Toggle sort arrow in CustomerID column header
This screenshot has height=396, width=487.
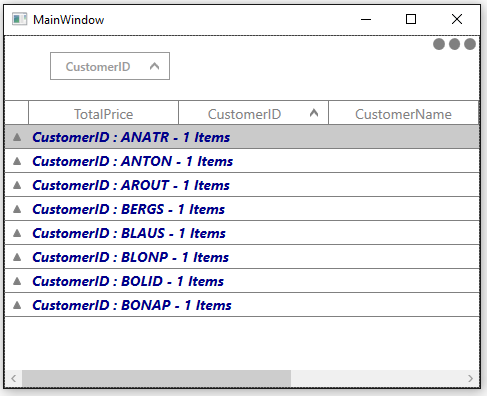[x=314, y=113]
